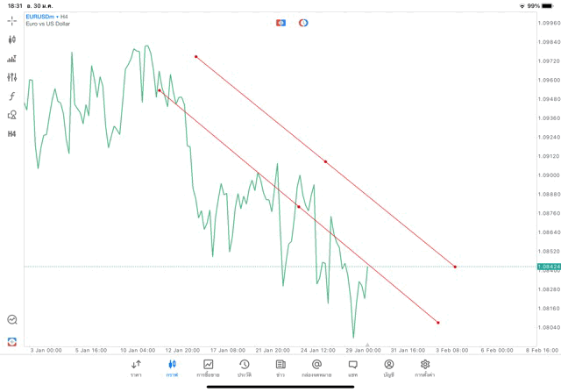This screenshot has width=561, height=392.
Task: Switch to the ราคา (Quotes) tab
Action: pyautogui.click(x=136, y=367)
